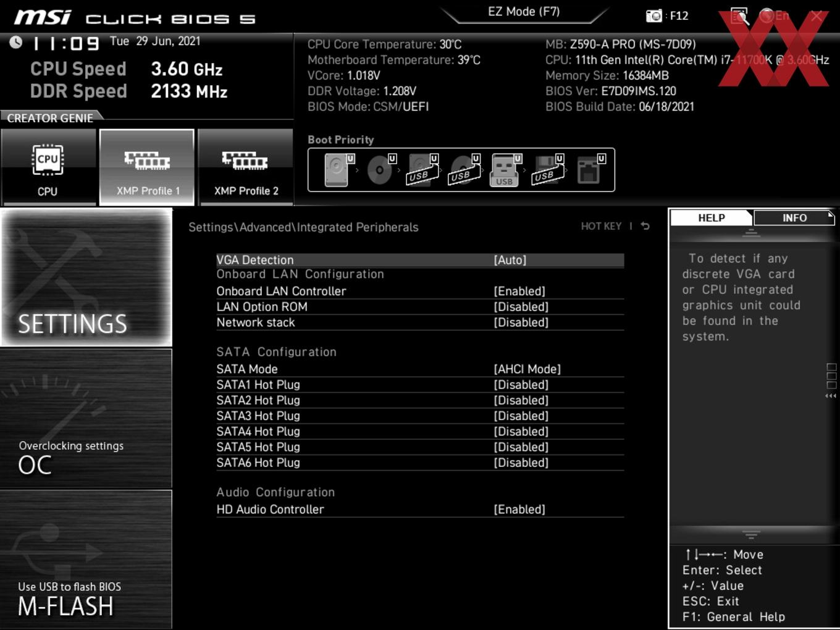The height and width of the screenshot is (630, 840).
Task: Select the SATA Mode label
Action: [x=247, y=369]
